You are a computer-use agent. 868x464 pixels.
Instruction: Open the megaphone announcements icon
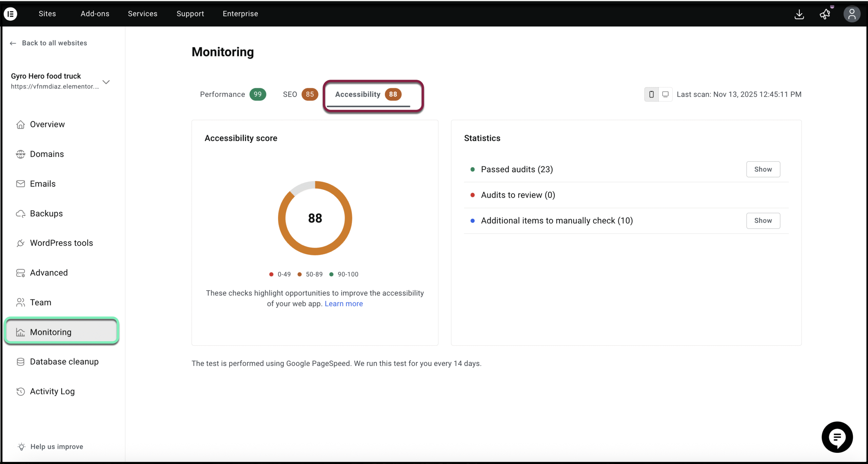point(825,14)
